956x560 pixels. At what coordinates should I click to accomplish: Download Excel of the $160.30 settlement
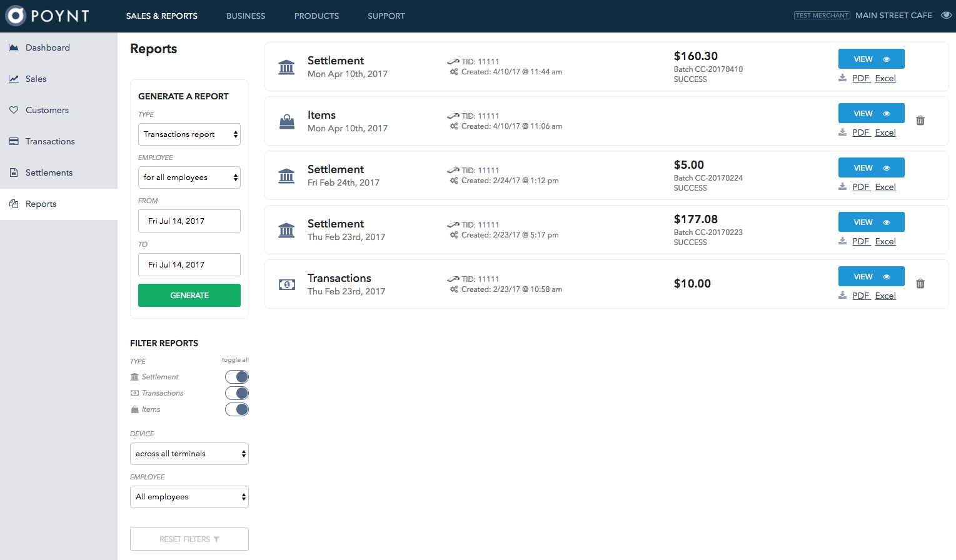tap(885, 78)
